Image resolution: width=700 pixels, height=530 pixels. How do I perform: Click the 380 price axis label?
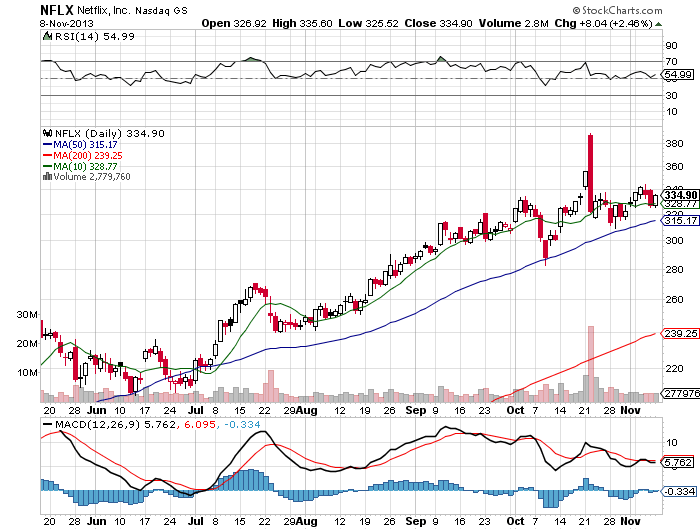(674, 144)
